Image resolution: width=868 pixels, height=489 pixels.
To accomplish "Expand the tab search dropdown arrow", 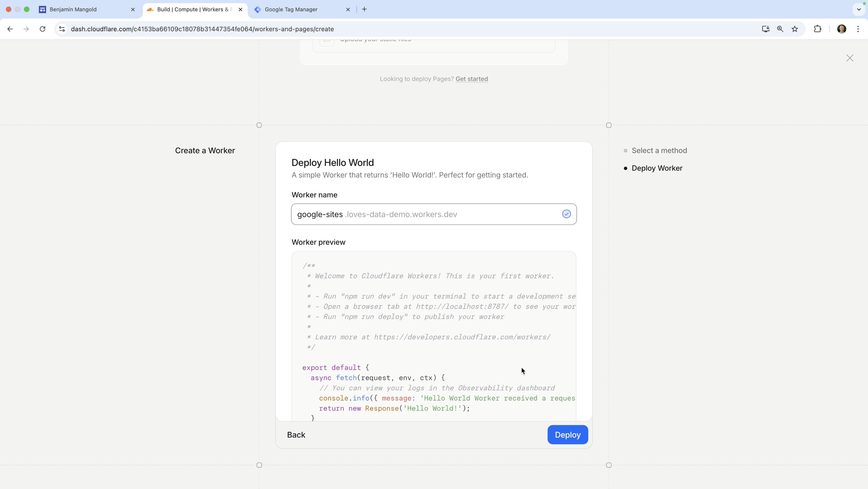I will [859, 9].
